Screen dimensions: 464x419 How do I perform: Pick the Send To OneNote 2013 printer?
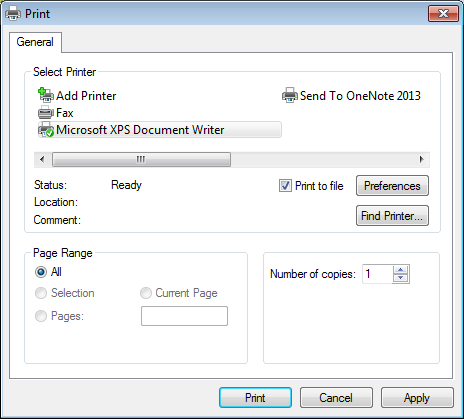tap(351, 96)
